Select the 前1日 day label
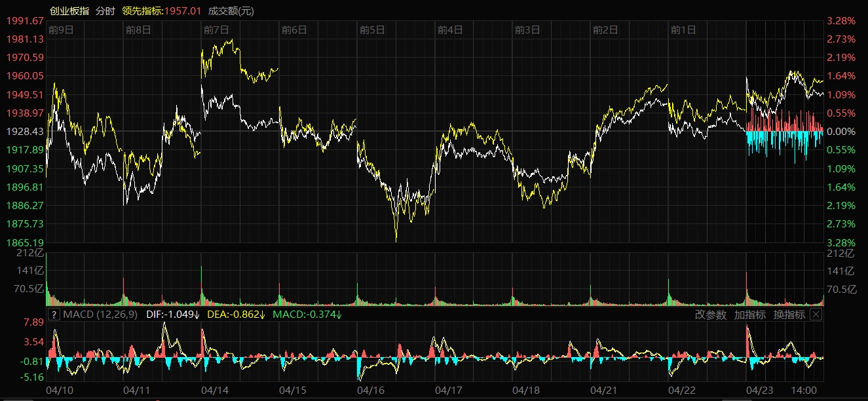The image size is (868, 401). coord(683,29)
